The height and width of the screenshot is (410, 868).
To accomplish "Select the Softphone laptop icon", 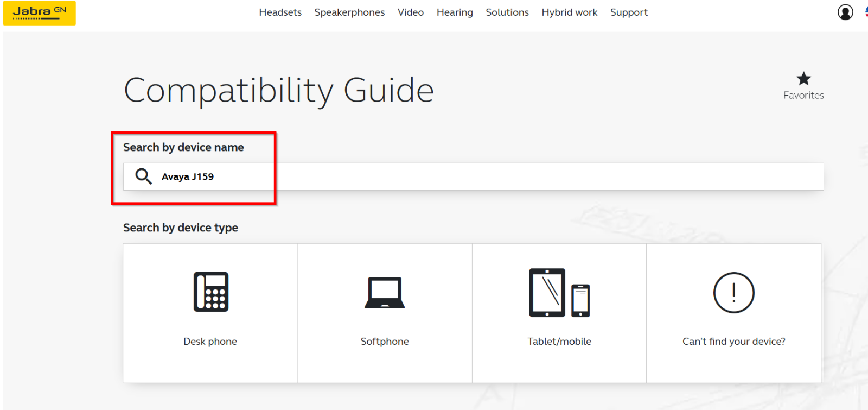I will [x=385, y=293].
